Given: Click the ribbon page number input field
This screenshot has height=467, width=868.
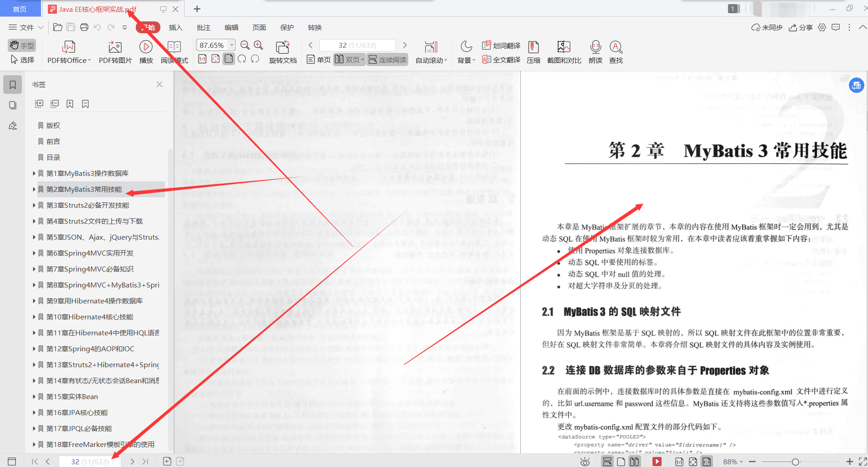Looking at the screenshot, I should point(357,45).
